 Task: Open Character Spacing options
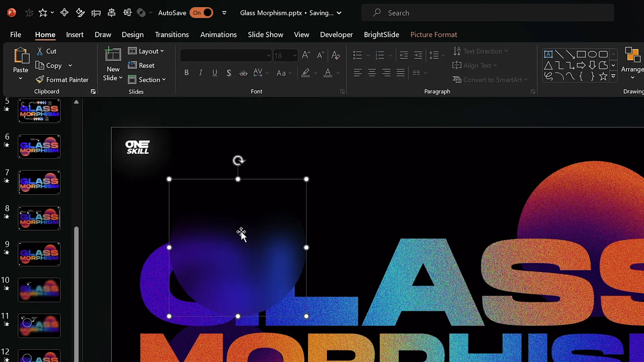(x=261, y=73)
